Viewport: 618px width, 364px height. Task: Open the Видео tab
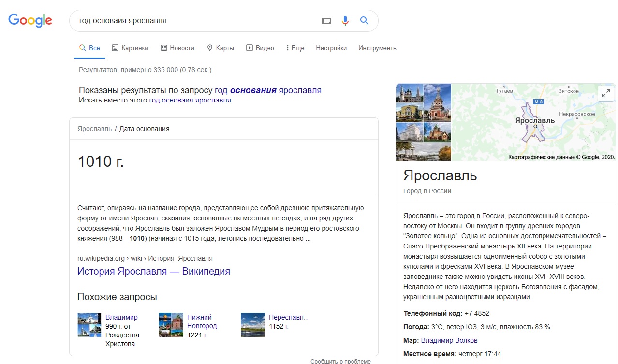coord(260,48)
